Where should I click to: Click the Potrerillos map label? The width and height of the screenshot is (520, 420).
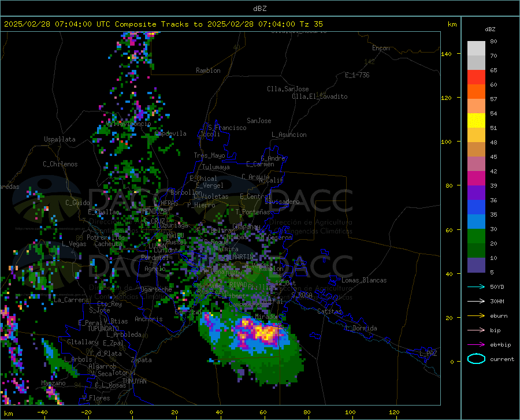[x=106, y=237]
